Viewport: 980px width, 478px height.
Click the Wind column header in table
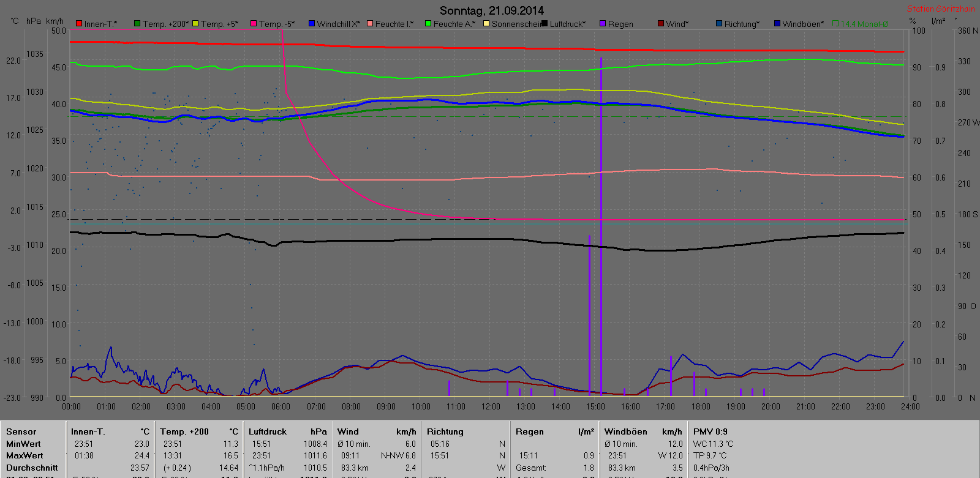click(x=348, y=431)
